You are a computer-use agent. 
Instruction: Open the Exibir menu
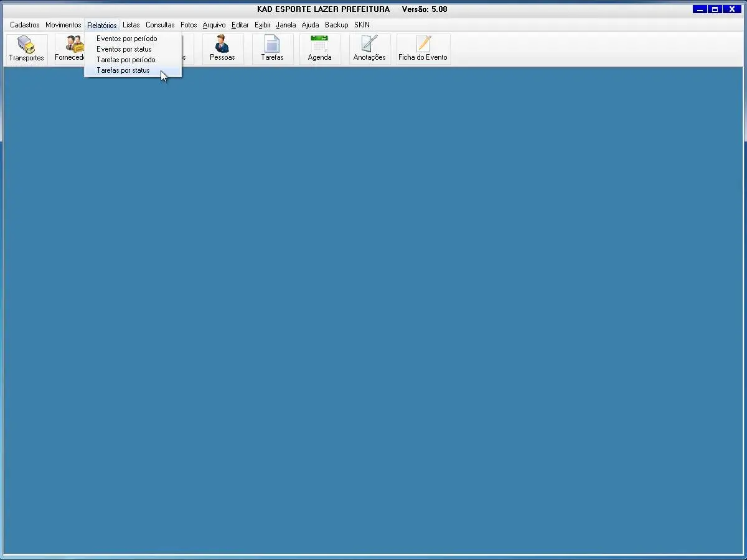pyautogui.click(x=263, y=25)
